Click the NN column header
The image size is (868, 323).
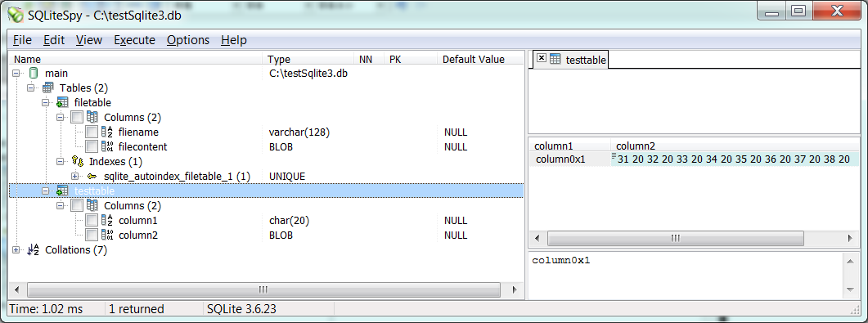coord(369,59)
